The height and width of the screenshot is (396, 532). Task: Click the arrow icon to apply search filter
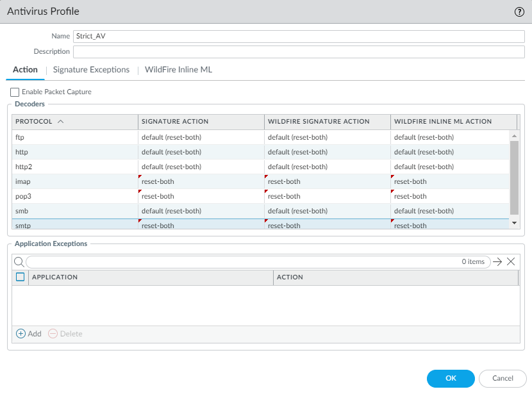point(497,261)
